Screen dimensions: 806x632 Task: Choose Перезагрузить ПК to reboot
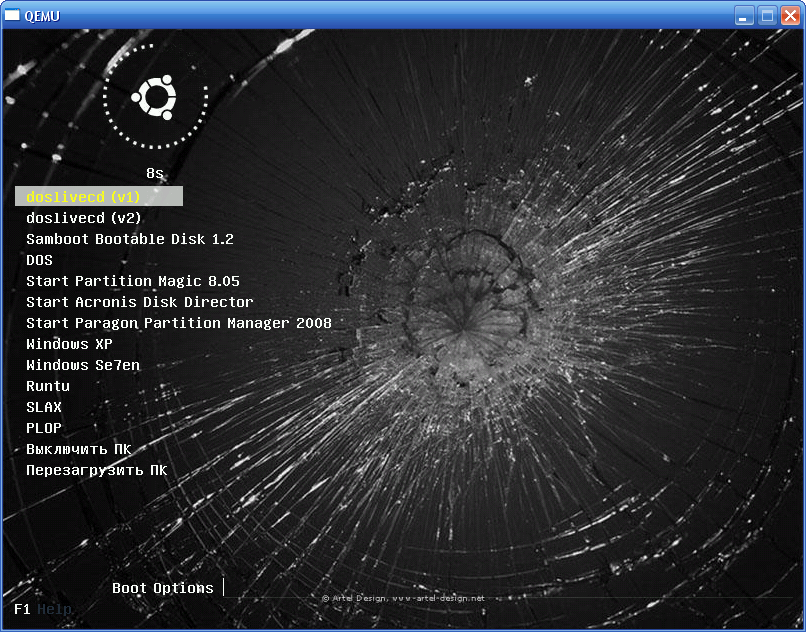click(x=97, y=470)
